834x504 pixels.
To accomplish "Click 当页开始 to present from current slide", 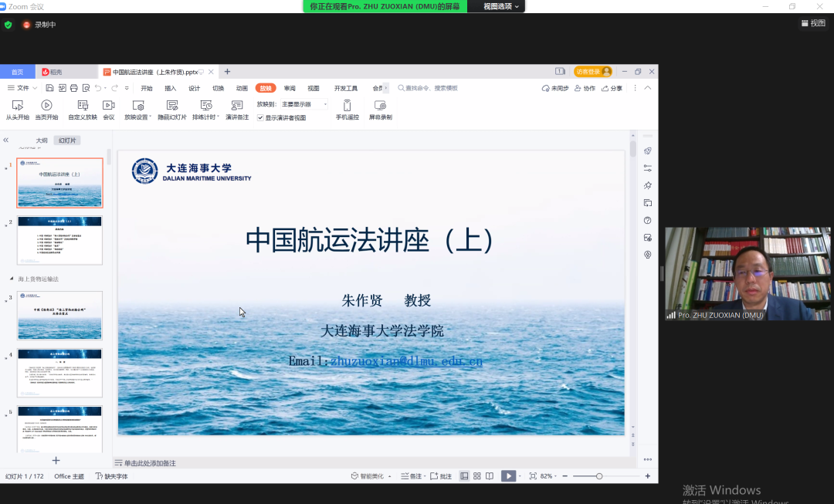I will coord(46,105).
